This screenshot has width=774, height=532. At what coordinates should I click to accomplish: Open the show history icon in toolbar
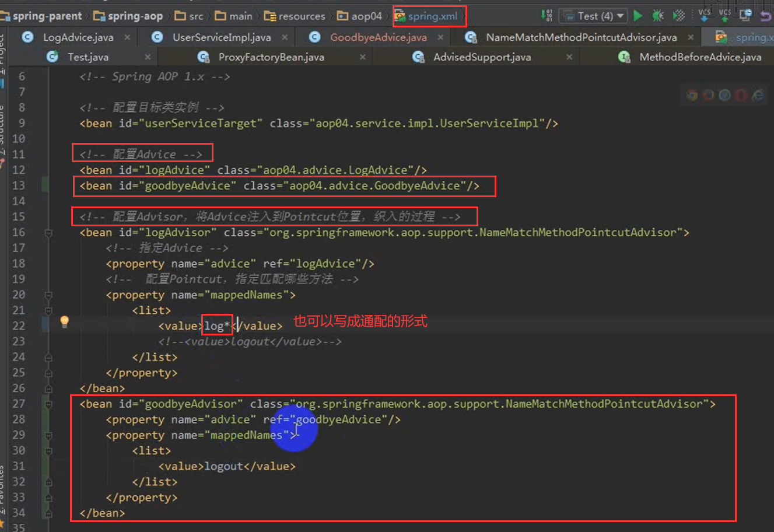745,15
